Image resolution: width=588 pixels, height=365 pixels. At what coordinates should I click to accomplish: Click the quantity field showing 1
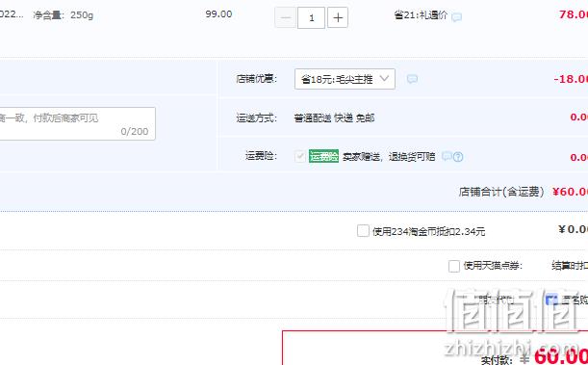[311, 17]
